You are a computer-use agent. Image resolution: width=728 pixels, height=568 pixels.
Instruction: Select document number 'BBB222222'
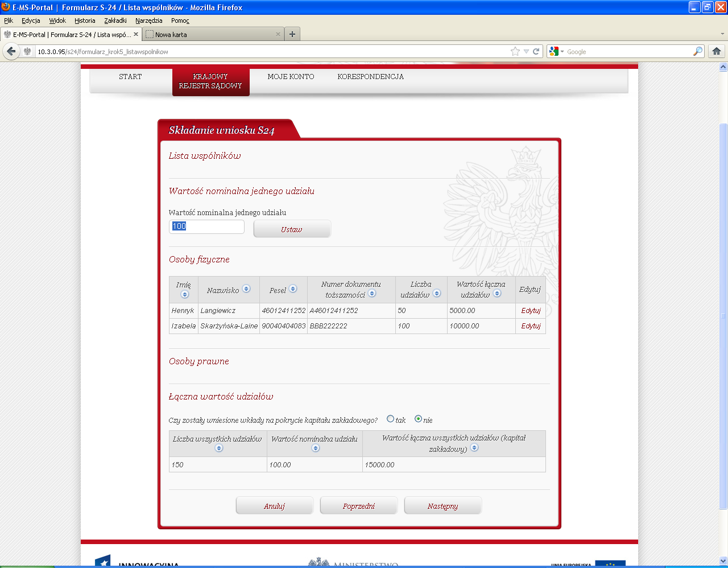point(351,326)
